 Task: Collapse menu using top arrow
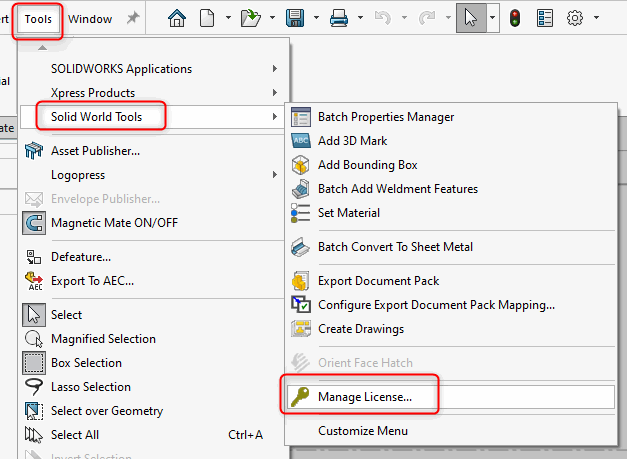tap(42, 47)
